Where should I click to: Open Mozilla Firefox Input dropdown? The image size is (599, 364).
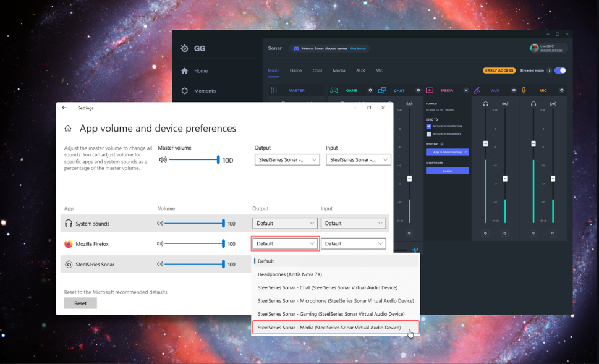(354, 243)
